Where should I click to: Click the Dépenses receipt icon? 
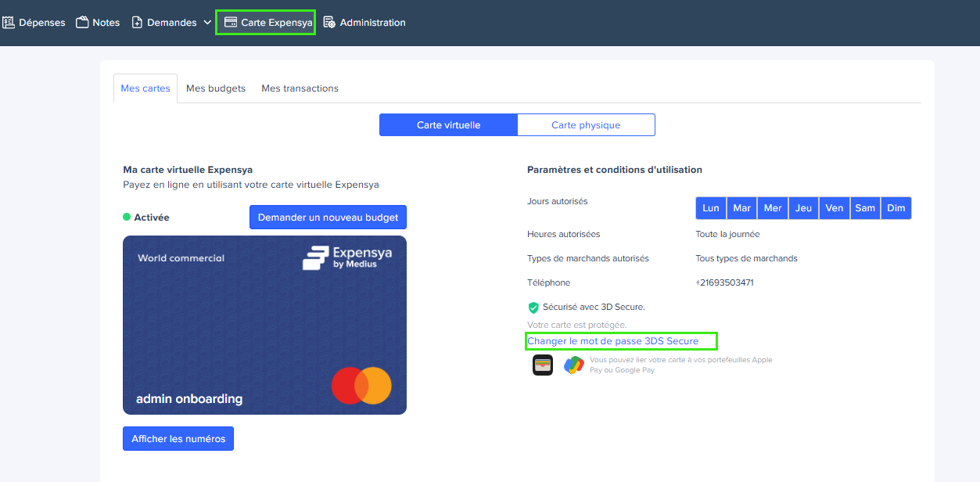(x=9, y=23)
